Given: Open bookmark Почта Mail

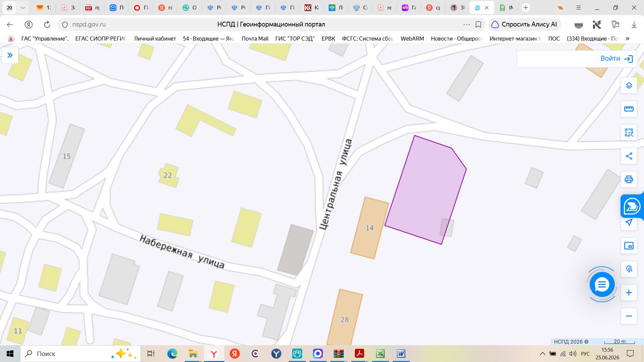Looking at the screenshot, I should [x=255, y=39].
